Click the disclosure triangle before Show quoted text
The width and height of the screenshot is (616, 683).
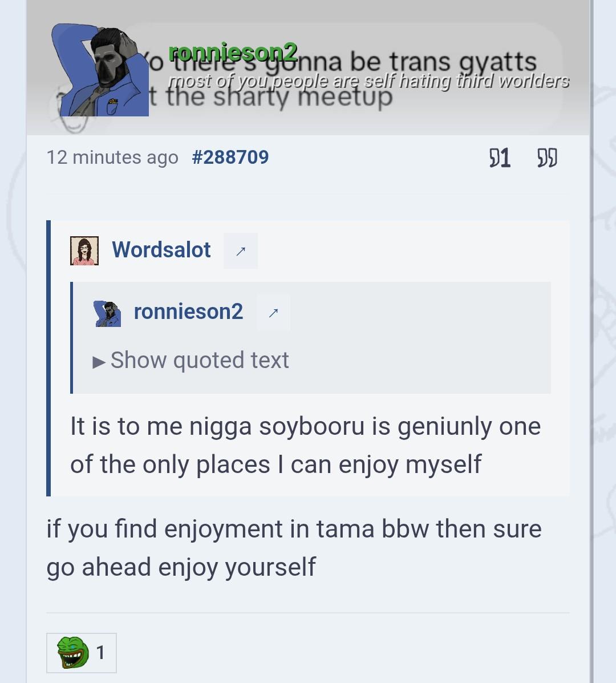coord(99,362)
